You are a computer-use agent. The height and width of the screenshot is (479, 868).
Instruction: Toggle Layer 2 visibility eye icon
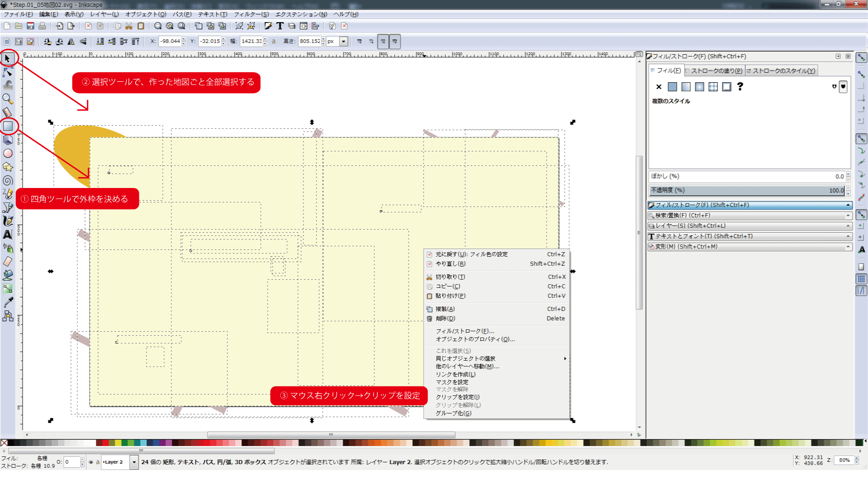(91, 462)
